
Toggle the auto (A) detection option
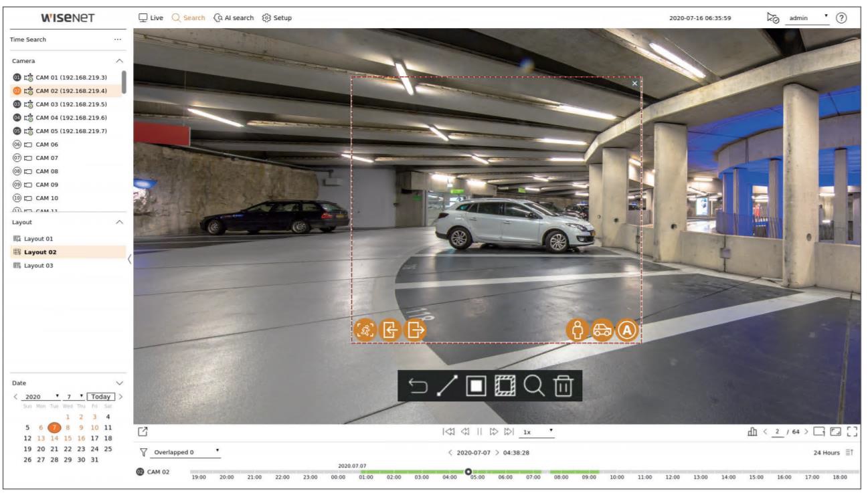628,330
